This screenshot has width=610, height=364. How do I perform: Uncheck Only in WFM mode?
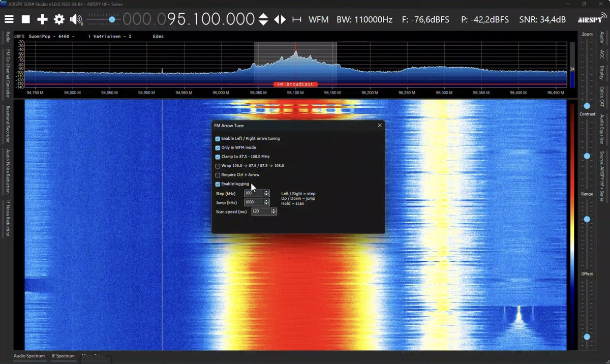[x=218, y=147]
